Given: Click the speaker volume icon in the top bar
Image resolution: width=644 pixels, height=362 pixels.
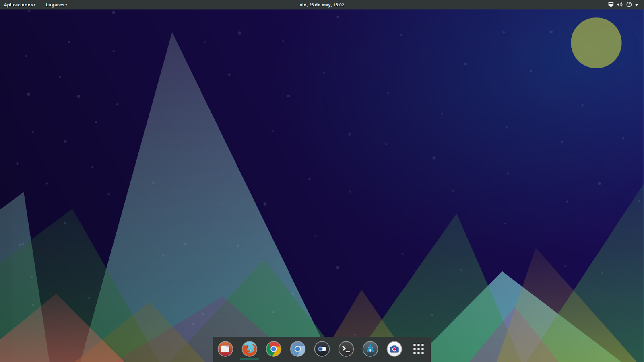Looking at the screenshot, I should tap(619, 5).
